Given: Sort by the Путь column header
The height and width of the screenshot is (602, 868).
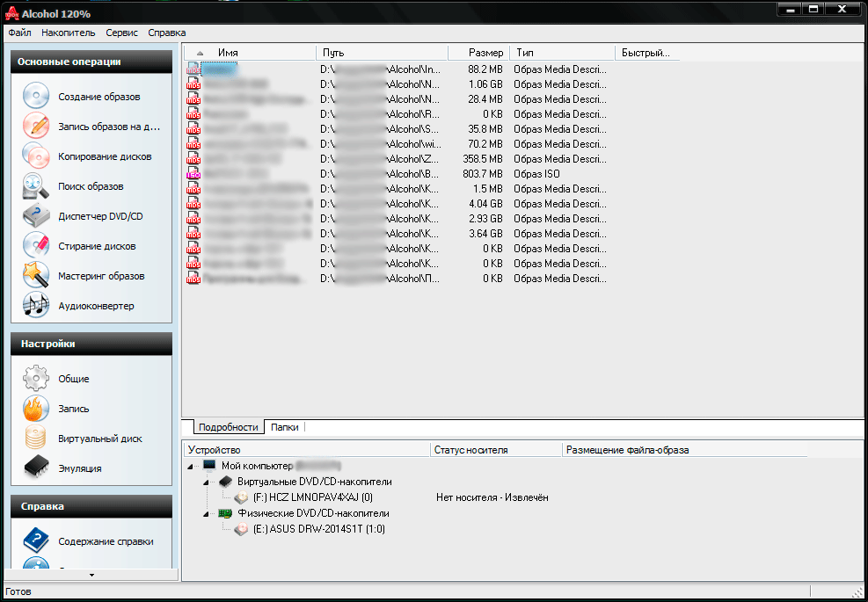Looking at the screenshot, I should (x=382, y=53).
